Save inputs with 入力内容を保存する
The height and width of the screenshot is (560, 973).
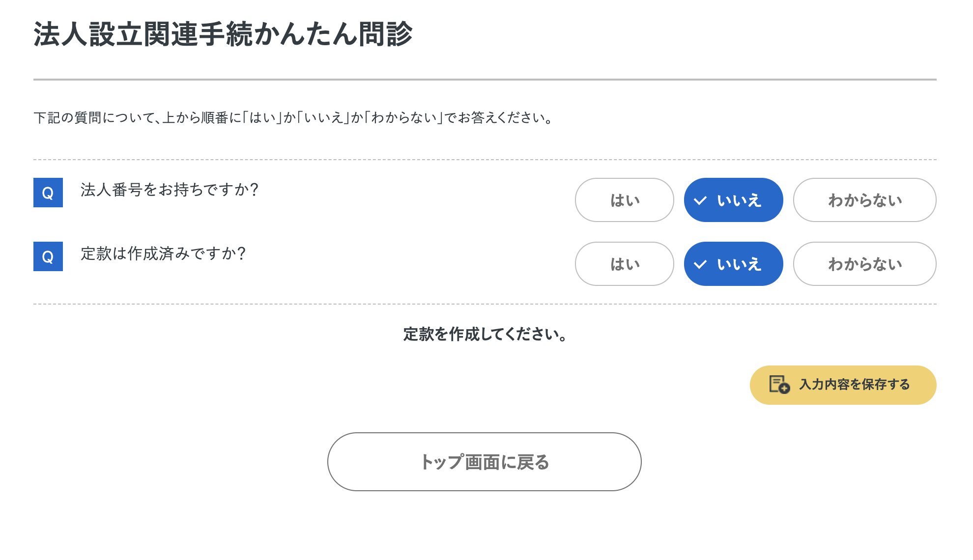[843, 385]
